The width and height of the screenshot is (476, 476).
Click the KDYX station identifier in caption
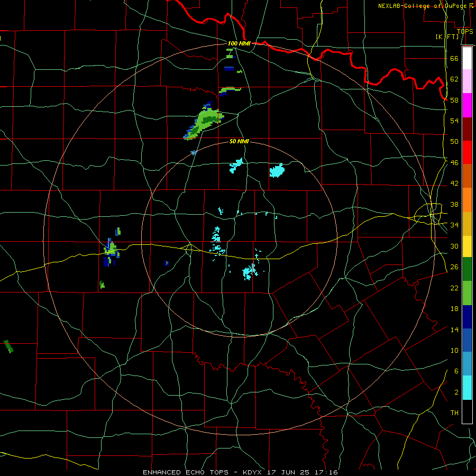[252, 472]
